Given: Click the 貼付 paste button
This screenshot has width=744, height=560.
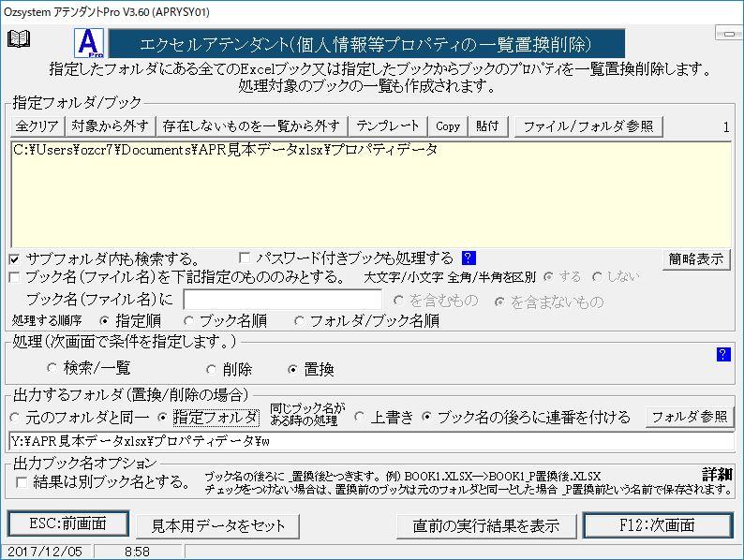Looking at the screenshot, I should [488, 126].
